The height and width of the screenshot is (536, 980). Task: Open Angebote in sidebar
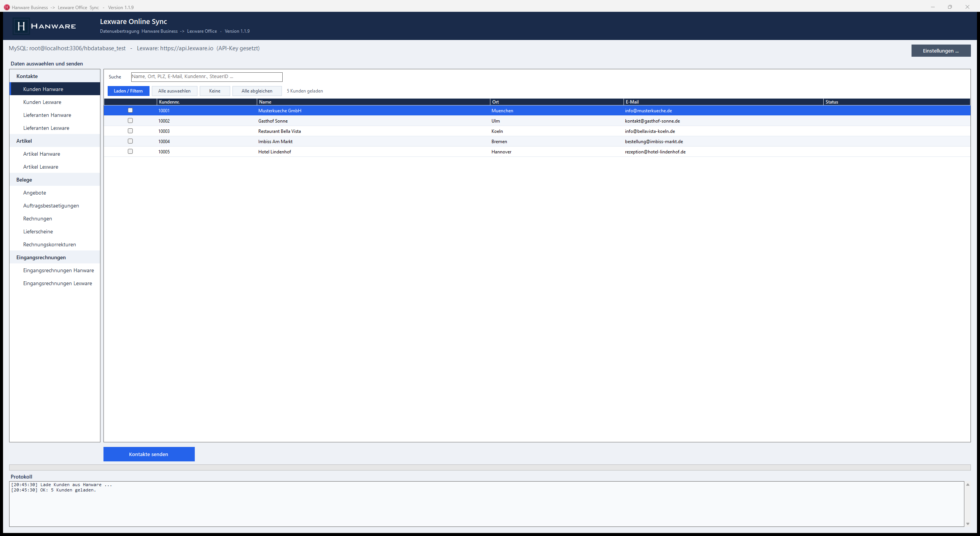click(x=55, y=193)
